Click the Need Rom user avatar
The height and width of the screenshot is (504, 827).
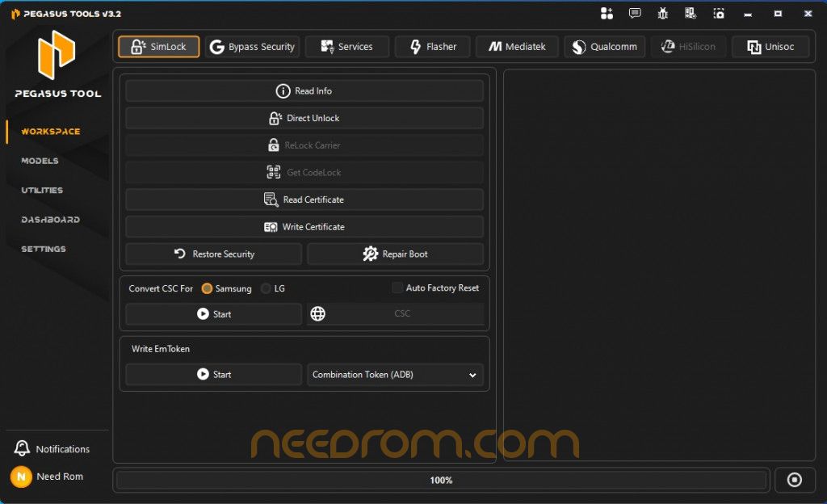click(x=21, y=477)
